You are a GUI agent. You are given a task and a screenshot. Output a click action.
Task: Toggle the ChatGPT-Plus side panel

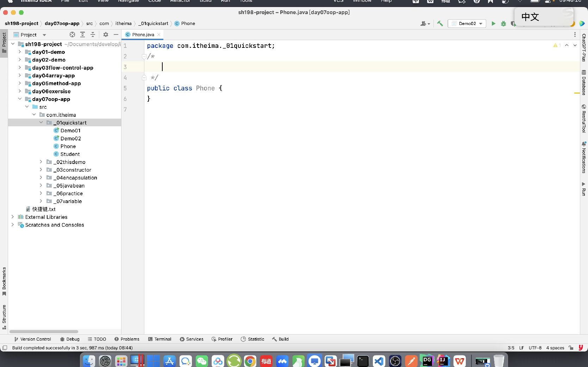pyautogui.click(x=584, y=48)
